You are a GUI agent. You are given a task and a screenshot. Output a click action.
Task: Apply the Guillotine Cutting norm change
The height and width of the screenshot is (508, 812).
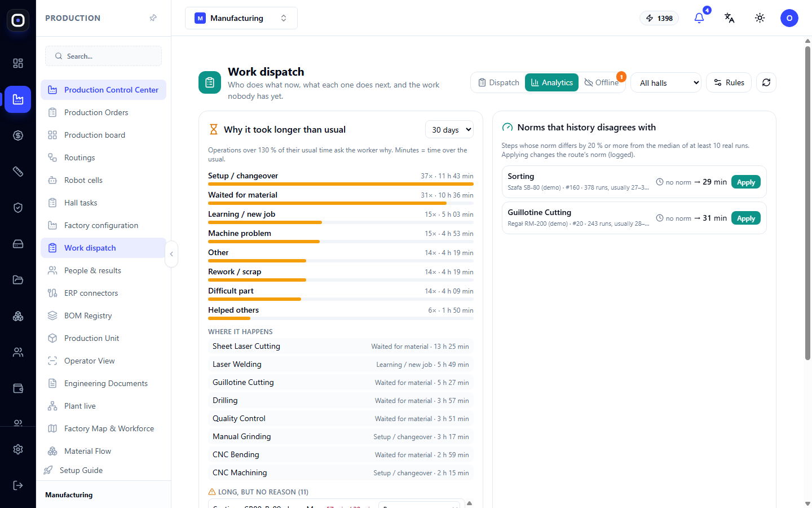[x=745, y=218]
